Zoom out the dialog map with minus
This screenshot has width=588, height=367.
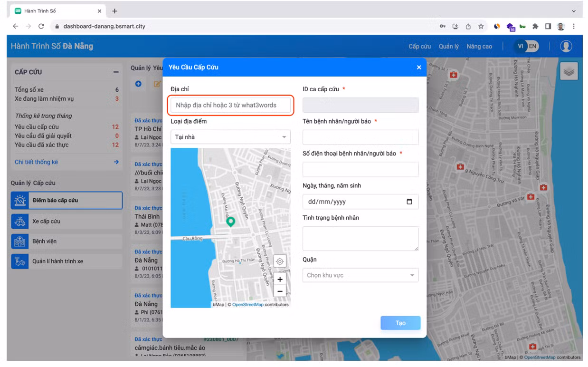coord(280,291)
